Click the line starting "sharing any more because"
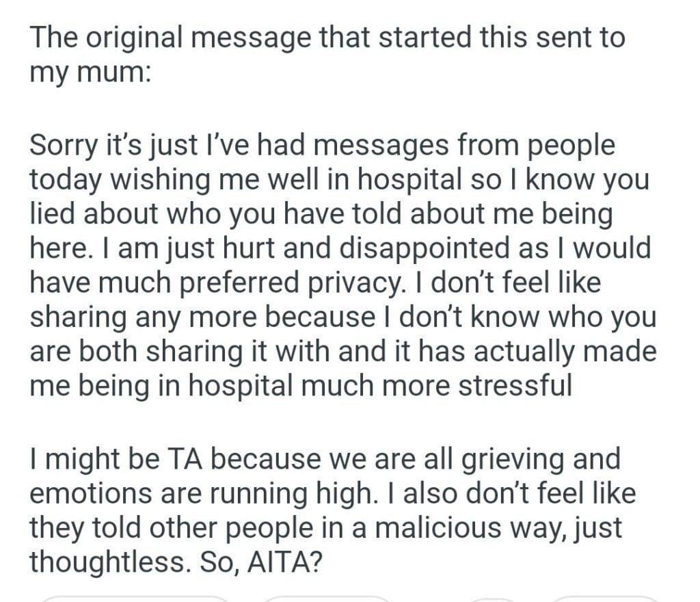 coord(343,317)
